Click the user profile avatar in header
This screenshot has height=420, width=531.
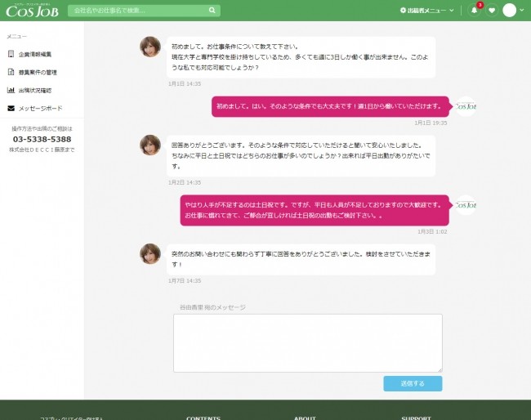pyautogui.click(x=510, y=11)
